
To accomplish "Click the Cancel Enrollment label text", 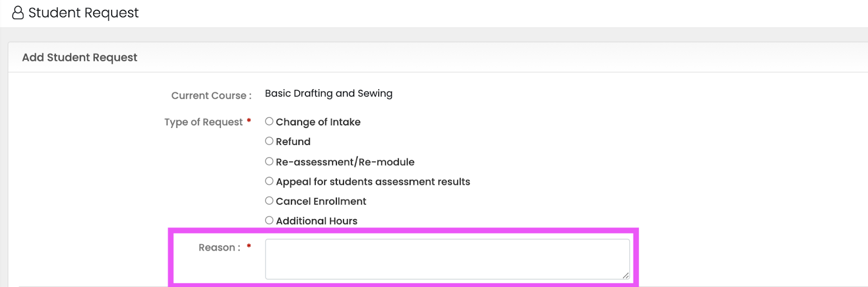I will point(321,201).
